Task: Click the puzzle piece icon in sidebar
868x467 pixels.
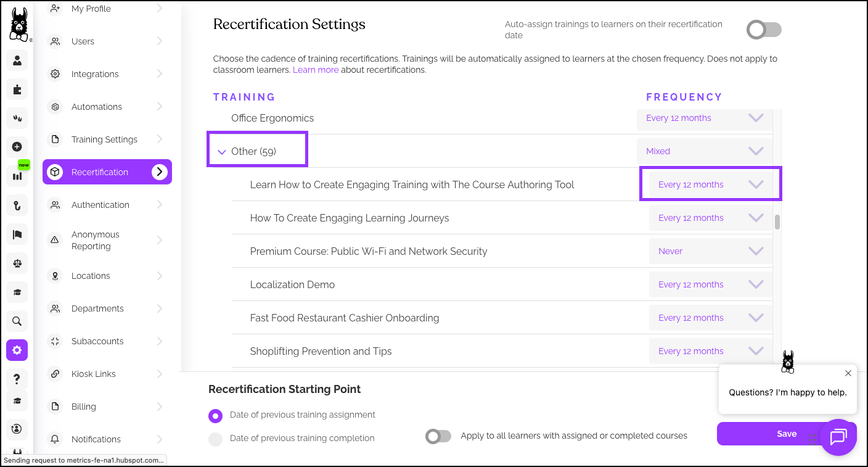Action: point(17,89)
